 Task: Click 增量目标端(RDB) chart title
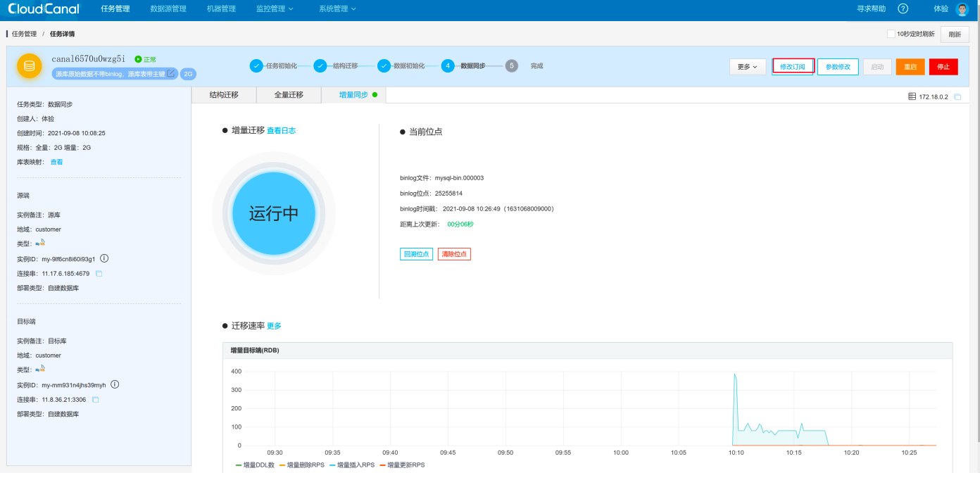(255, 350)
